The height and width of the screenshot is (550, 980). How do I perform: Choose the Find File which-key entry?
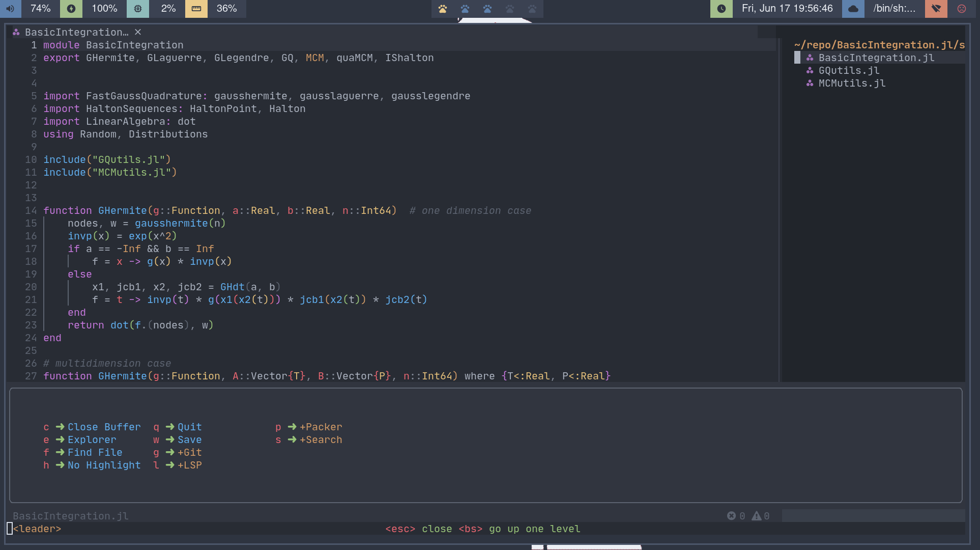95,452
